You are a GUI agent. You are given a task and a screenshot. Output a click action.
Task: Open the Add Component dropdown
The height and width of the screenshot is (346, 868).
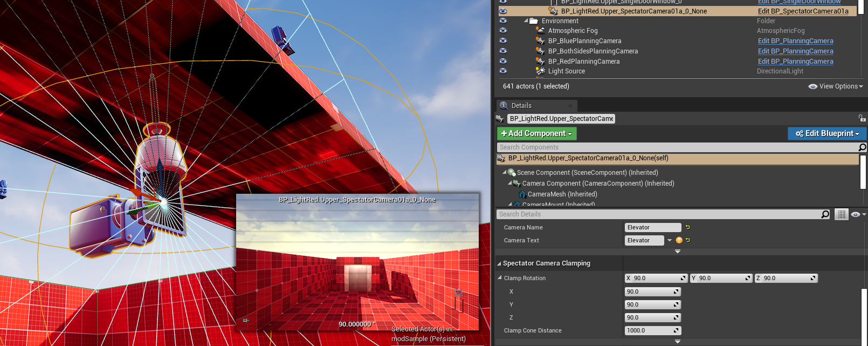[536, 133]
